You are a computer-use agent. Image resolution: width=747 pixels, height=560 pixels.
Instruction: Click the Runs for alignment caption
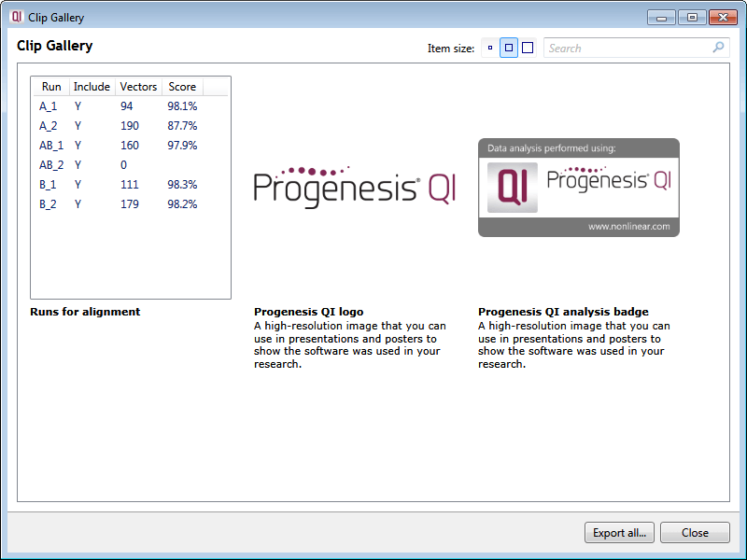[x=85, y=312]
